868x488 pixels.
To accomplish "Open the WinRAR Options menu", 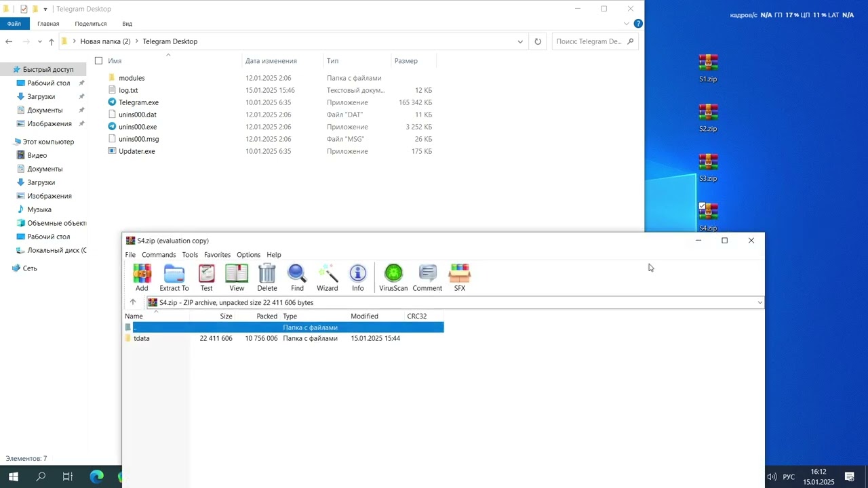I will tap(248, 255).
